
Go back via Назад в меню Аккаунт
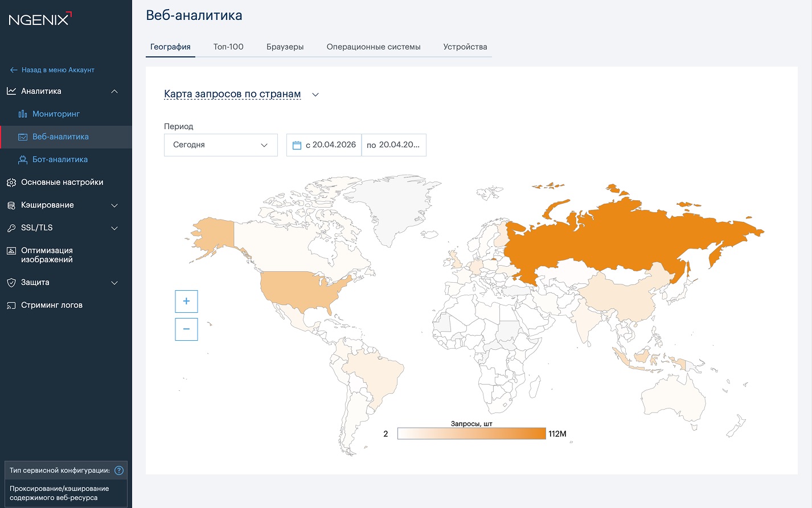point(52,70)
